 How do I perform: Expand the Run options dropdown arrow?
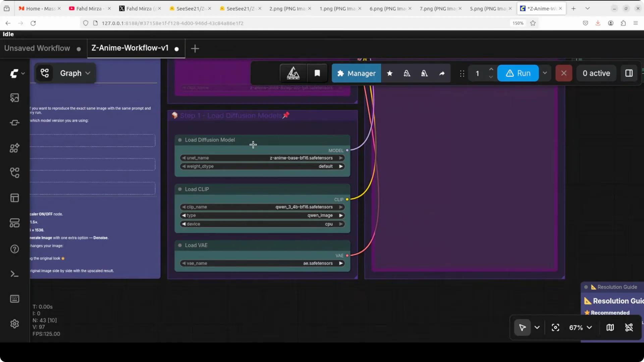point(545,73)
